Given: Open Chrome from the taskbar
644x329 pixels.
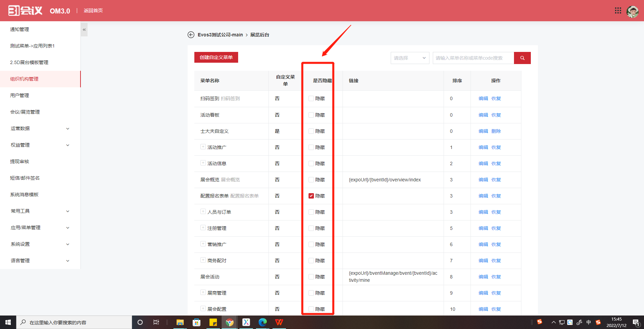Looking at the screenshot, I should (230, 322).
